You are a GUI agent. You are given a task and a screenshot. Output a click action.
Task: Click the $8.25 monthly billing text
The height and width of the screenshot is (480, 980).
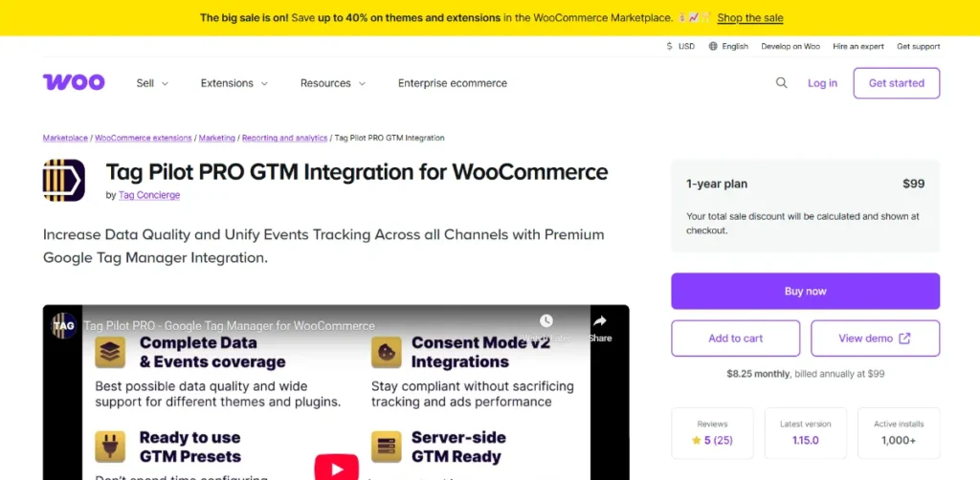click(x=806, y=374)
